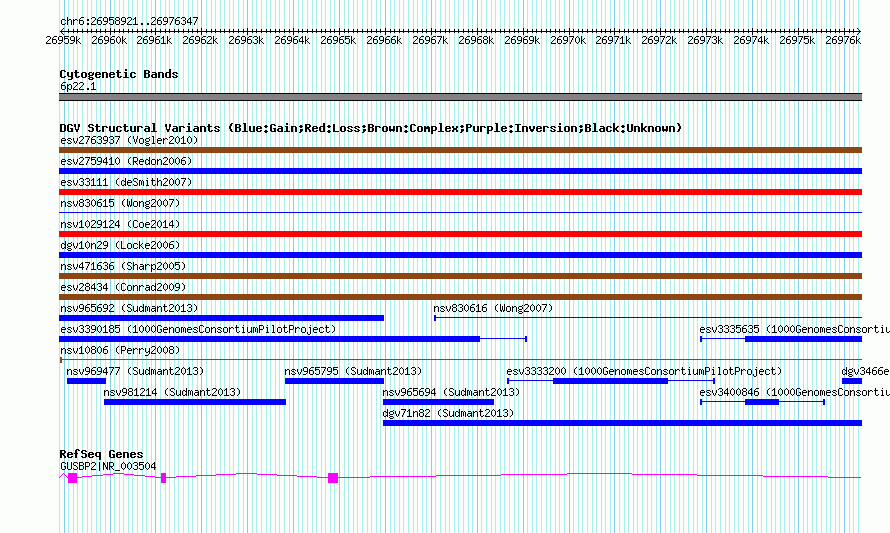Select the esv2759410 (Redon2006) blue gain bar
The image size is (890, 533).
click(x=460, y=171)
